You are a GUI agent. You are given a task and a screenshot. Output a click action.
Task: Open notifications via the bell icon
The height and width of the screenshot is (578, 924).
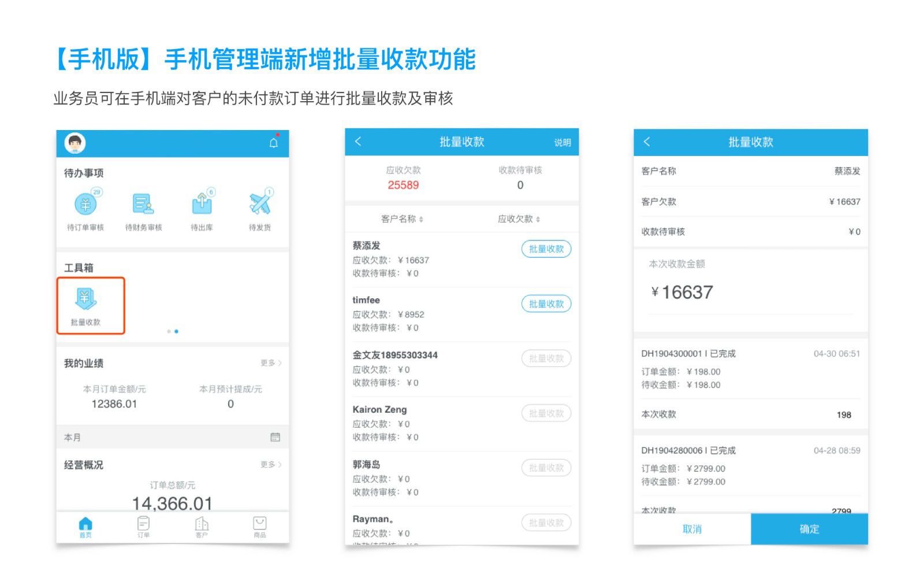point(274,143)
